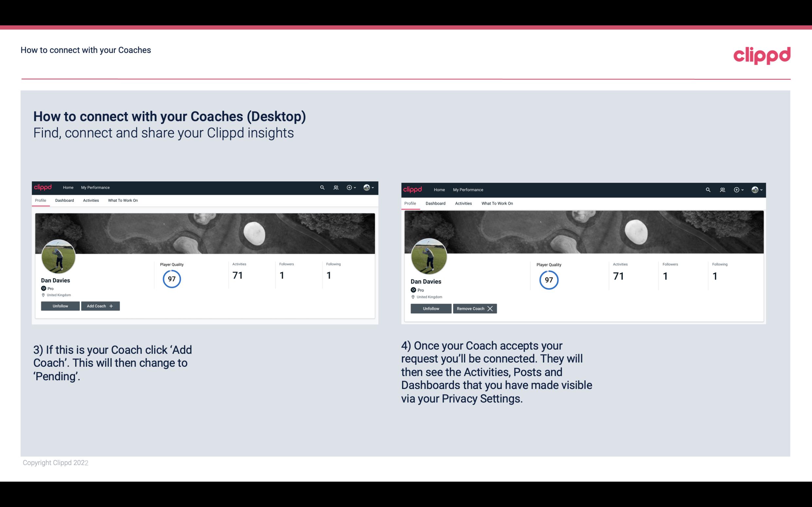Click the search icon in top navigation
Image resolution: width=812 pixels, height=507 pixels.
click(323, 188)
